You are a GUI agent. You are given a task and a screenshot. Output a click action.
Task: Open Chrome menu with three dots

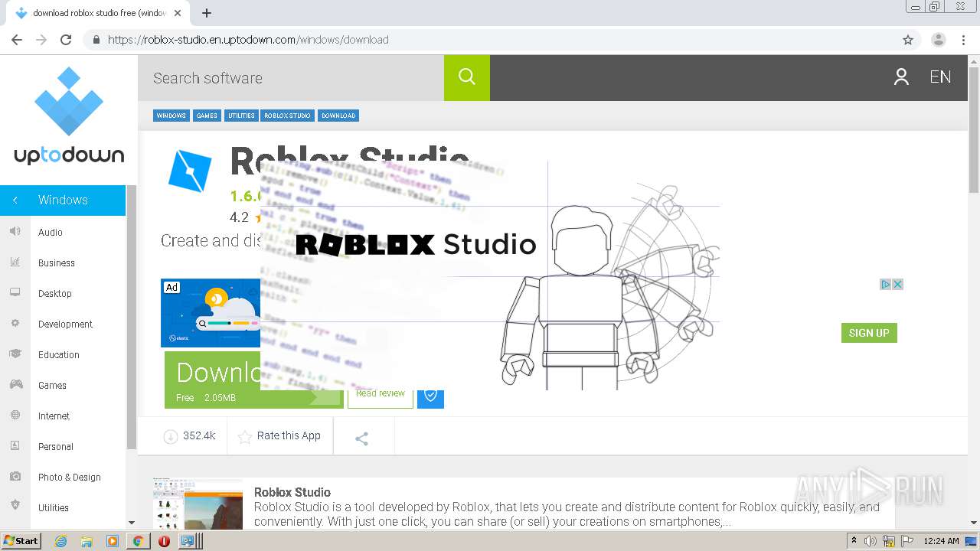[964, 40]
